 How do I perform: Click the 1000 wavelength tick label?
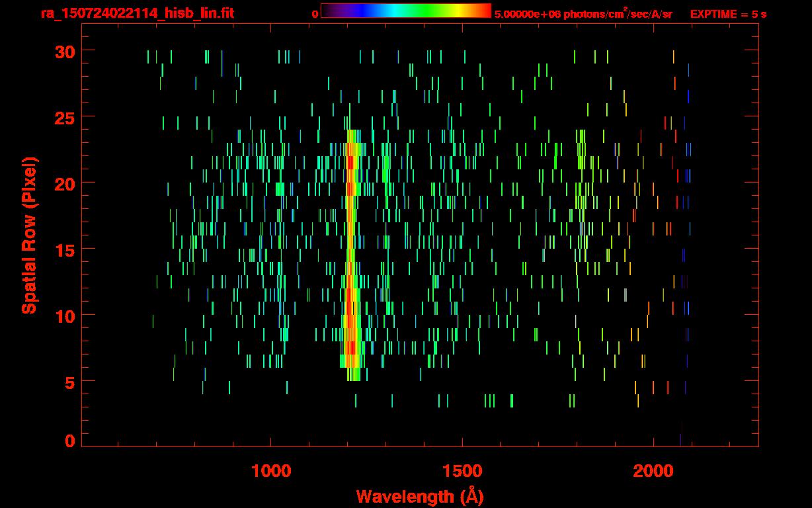pos(271,470)
